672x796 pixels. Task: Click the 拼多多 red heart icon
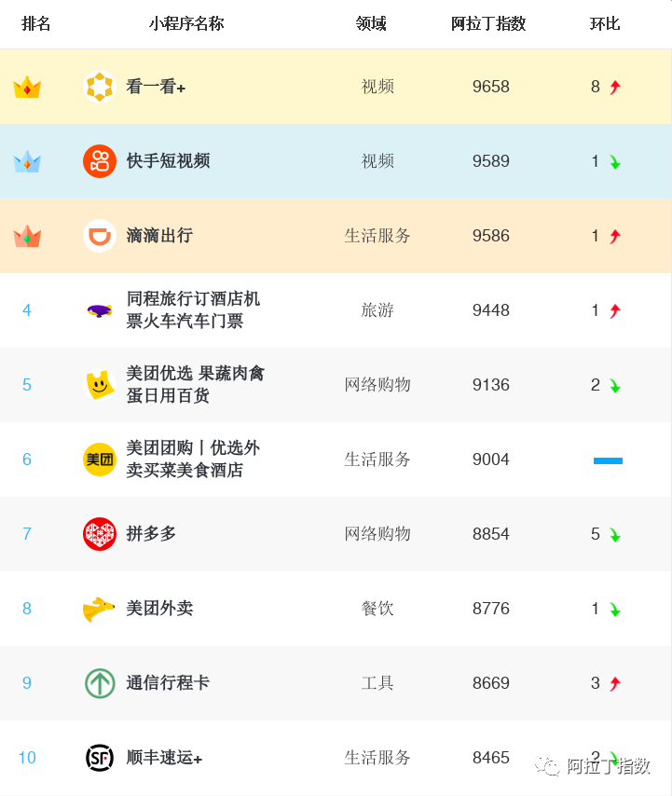point(99,534)
